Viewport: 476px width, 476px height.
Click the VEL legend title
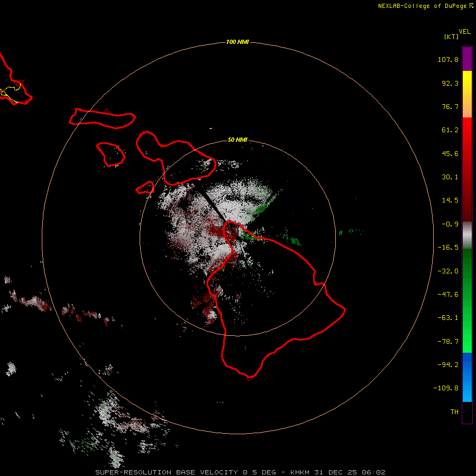click(464, 32)
